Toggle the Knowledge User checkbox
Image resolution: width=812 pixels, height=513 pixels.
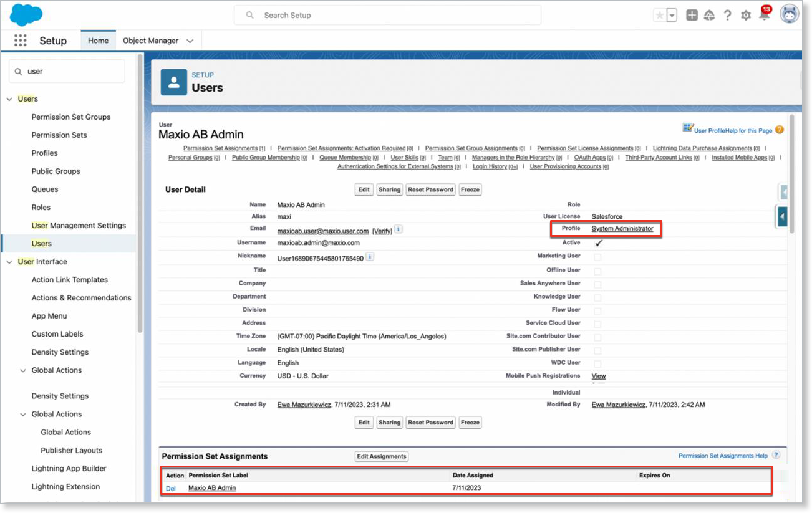point(597,297)
